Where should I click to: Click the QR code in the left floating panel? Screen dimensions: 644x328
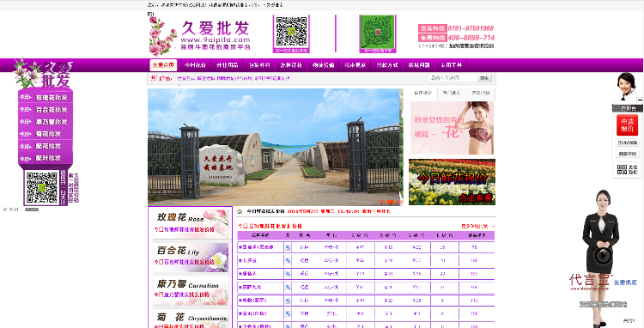[x=42, y=187]
